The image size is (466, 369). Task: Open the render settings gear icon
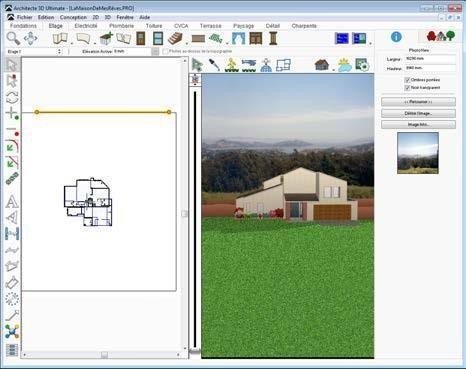(x=362, y=65)
